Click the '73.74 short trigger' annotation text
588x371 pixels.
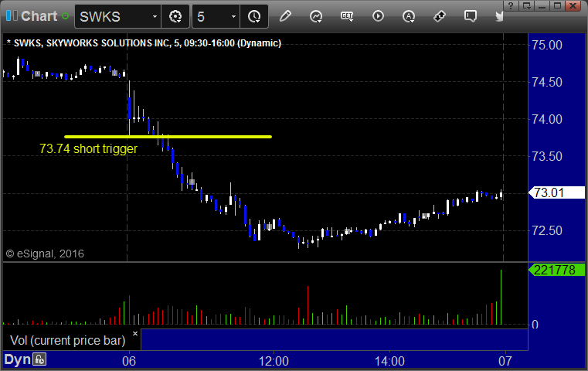click(x=89, y=148)
